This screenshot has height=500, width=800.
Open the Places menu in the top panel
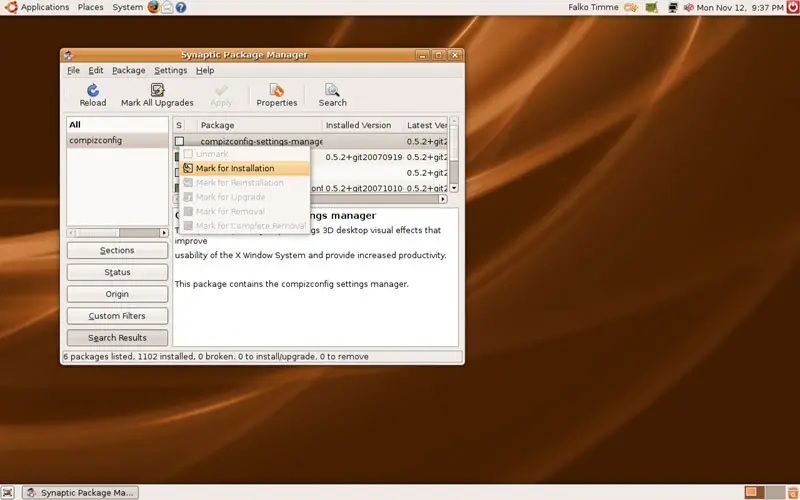(x=91, y=7)
